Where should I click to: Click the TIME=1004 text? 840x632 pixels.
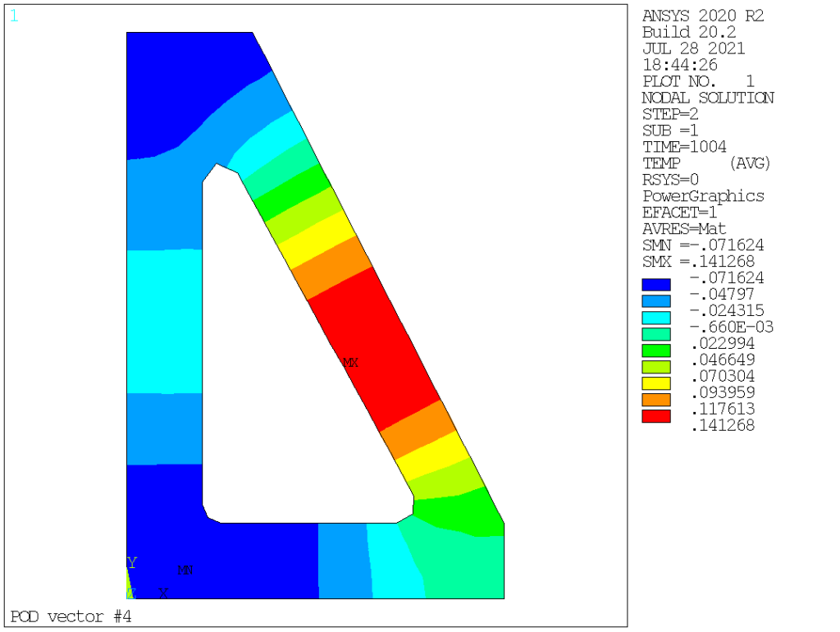685,147
